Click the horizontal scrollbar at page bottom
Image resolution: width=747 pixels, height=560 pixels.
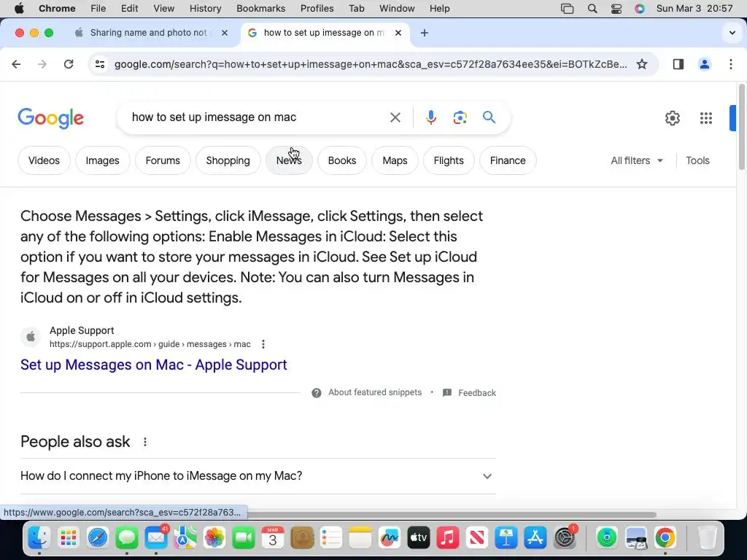tap(452, 514)
